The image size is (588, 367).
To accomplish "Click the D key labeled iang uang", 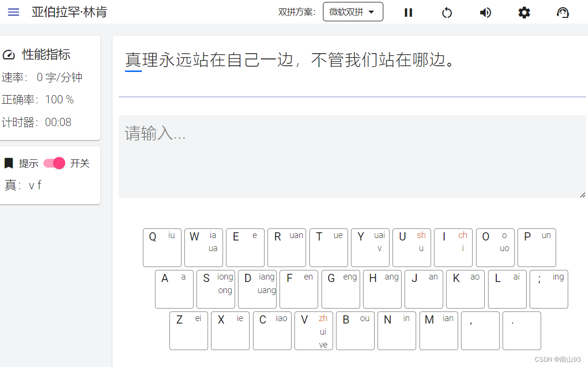I will [257, 289].
